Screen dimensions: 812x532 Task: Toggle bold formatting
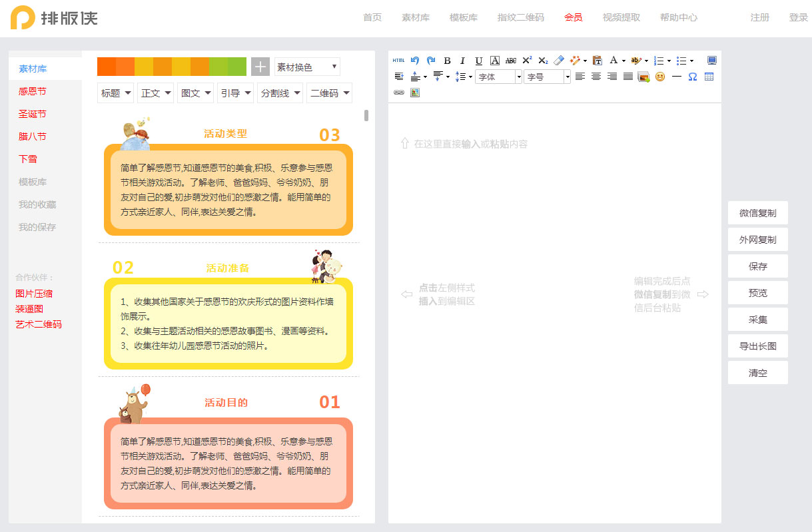(447, 60)
